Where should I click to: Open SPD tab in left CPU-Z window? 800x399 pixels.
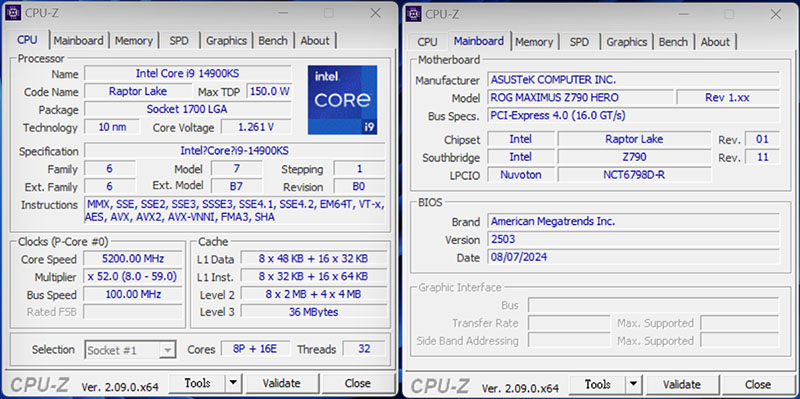179,40
